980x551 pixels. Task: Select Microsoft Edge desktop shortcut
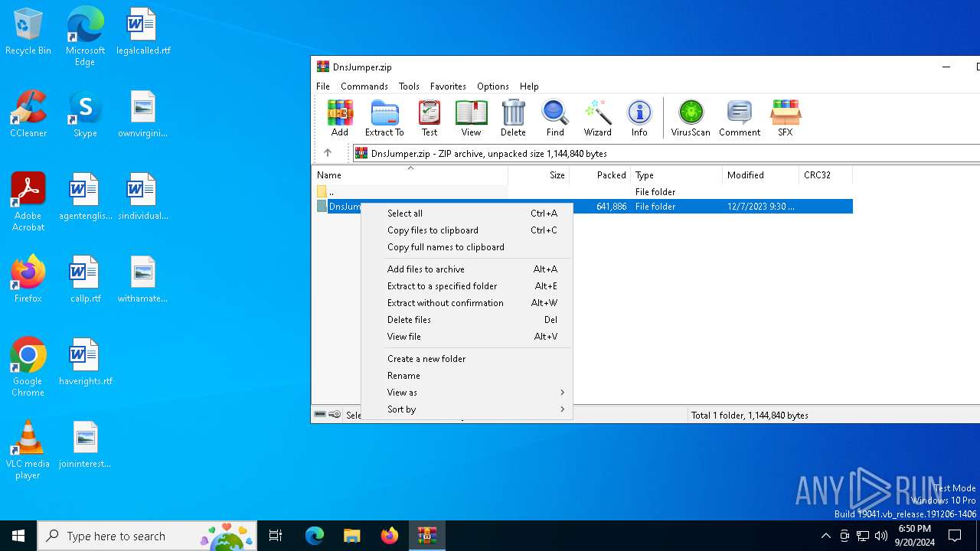85,36
